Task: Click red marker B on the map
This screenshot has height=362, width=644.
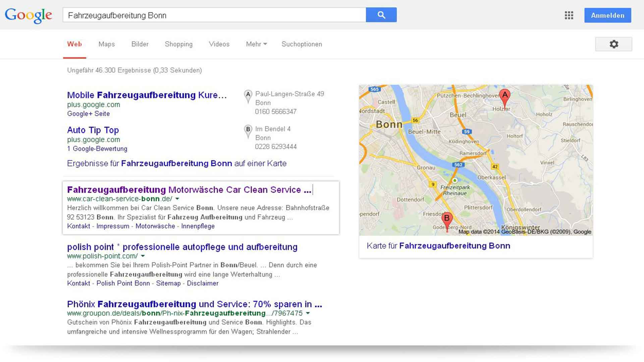Action: [447, 221]
